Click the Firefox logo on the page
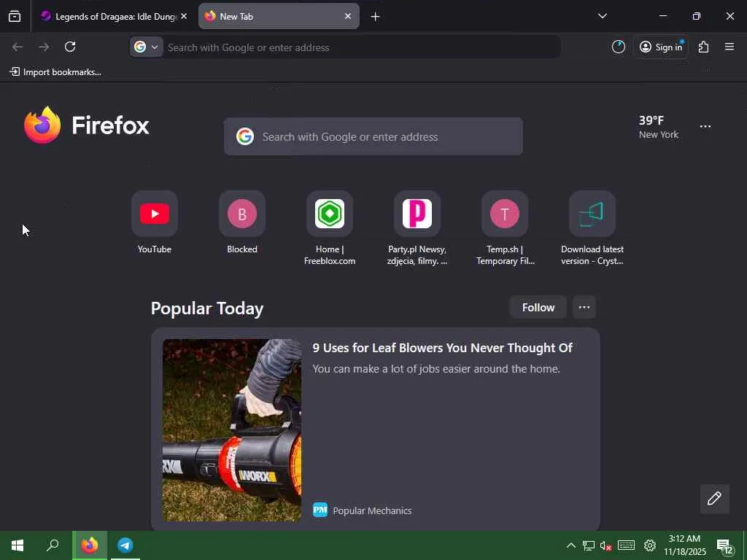Viewport: 747px width, 560px height. point(86,125)
